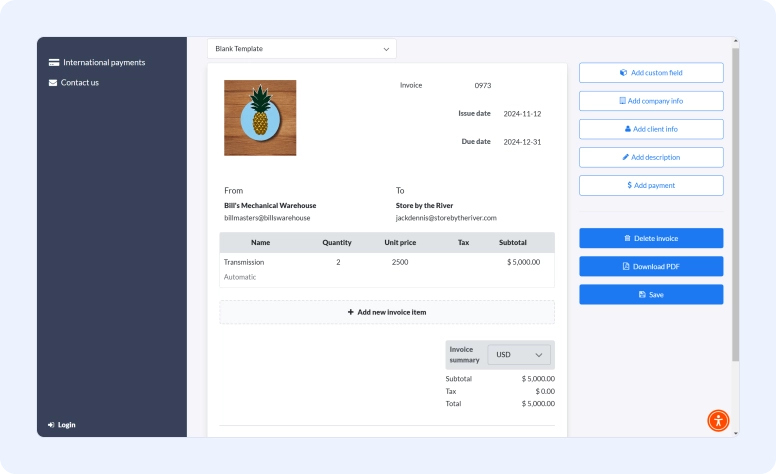Edit the invoice number 0973 field
Screen dimensions: 776x474
(x=483, y=86)
